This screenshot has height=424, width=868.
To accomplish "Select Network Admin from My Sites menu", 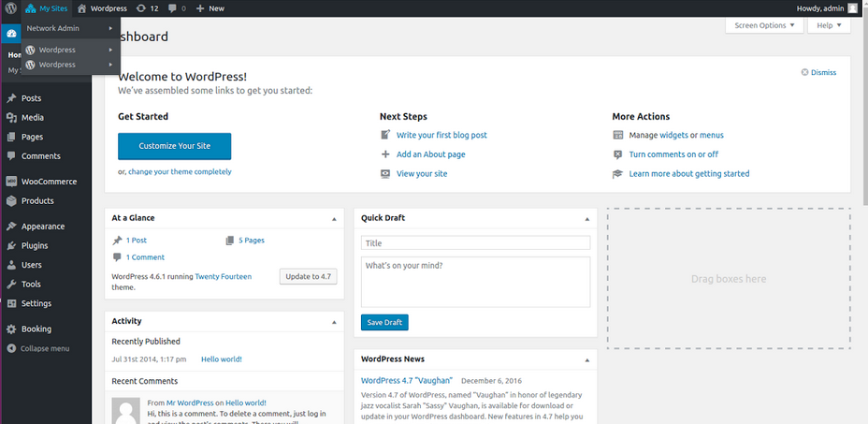I will click(53, 28).
